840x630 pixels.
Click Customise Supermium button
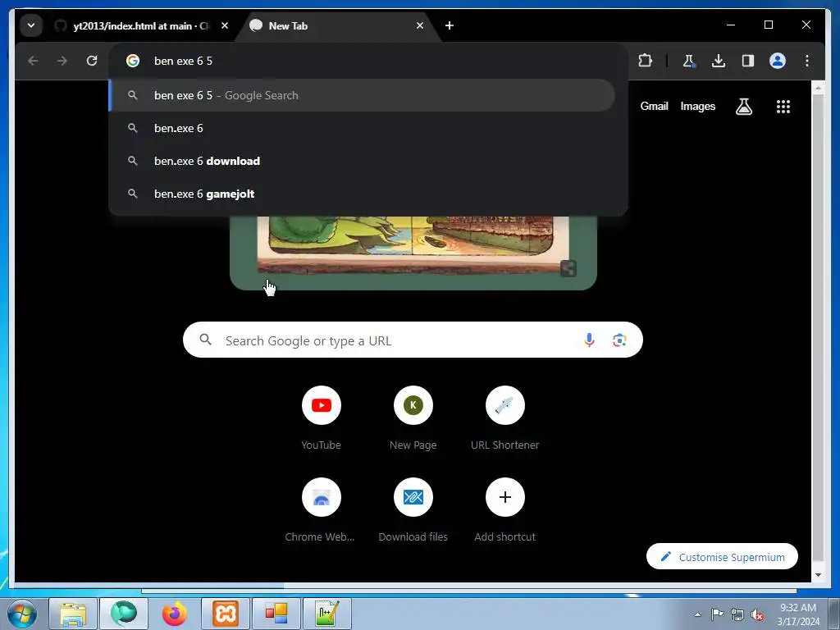[x=722, y=557]
